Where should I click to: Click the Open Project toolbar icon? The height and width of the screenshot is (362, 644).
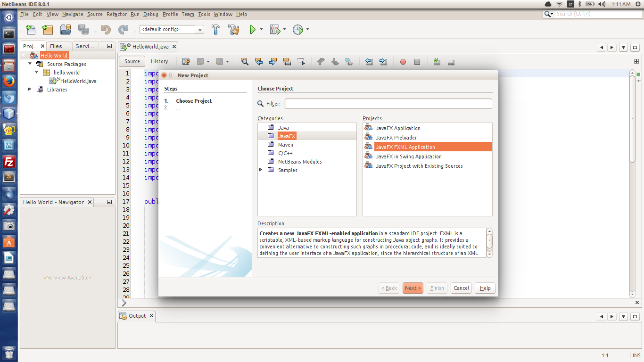(66, 30)
